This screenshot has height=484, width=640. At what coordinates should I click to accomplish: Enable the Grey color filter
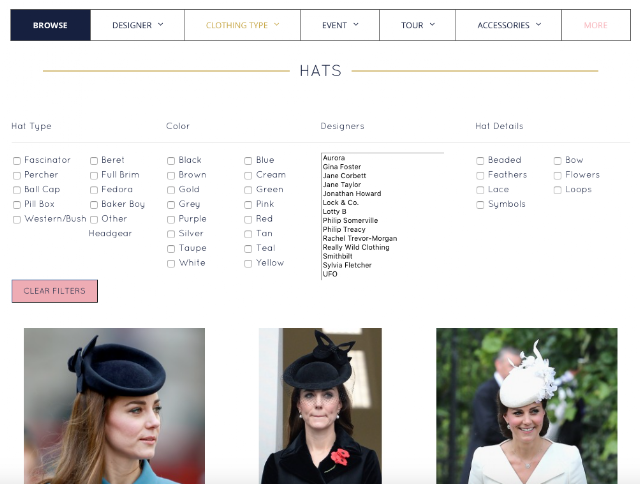[171, 205]
